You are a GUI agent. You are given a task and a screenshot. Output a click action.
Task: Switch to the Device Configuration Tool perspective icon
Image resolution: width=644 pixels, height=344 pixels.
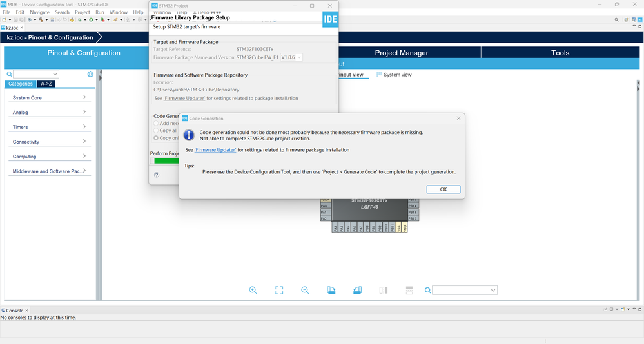pos(640,20)
